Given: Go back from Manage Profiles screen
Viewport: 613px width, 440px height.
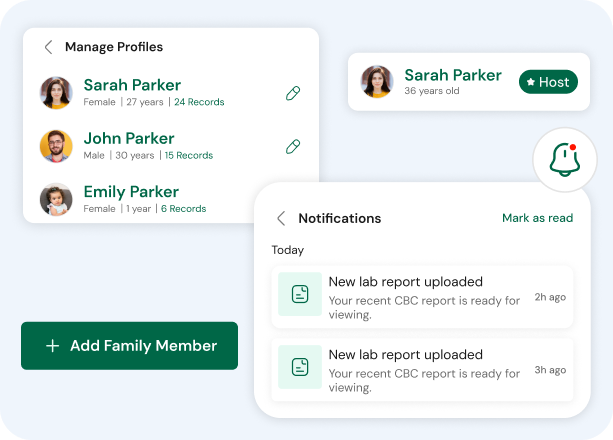Looking at the screenshot, I should (x=48, y=47).
